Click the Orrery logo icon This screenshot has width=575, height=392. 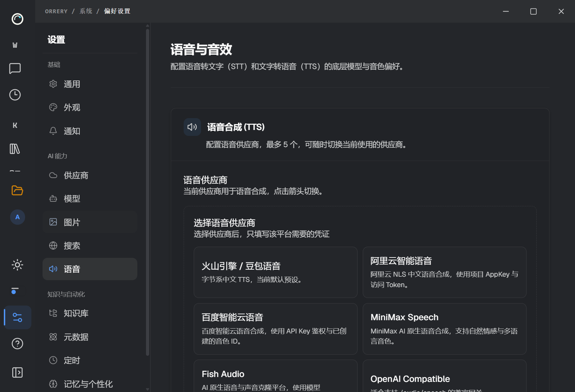click(17, 19)
